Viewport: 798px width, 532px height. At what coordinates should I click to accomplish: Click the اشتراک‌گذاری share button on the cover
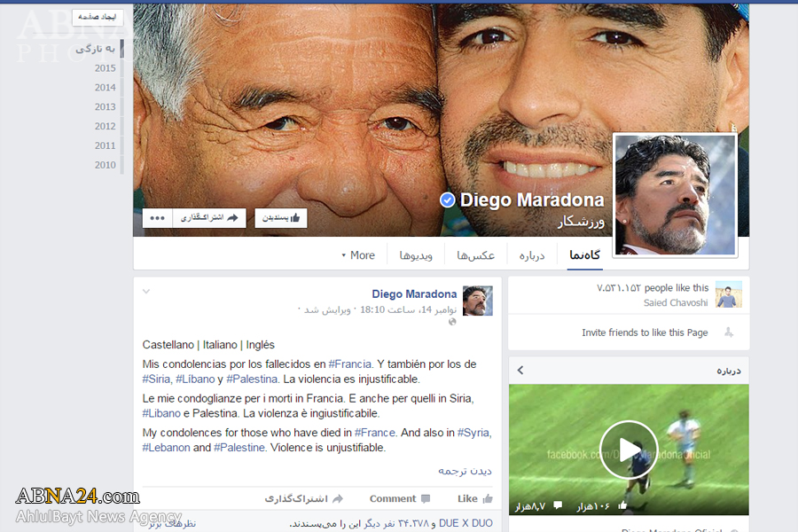coord(209,218)
